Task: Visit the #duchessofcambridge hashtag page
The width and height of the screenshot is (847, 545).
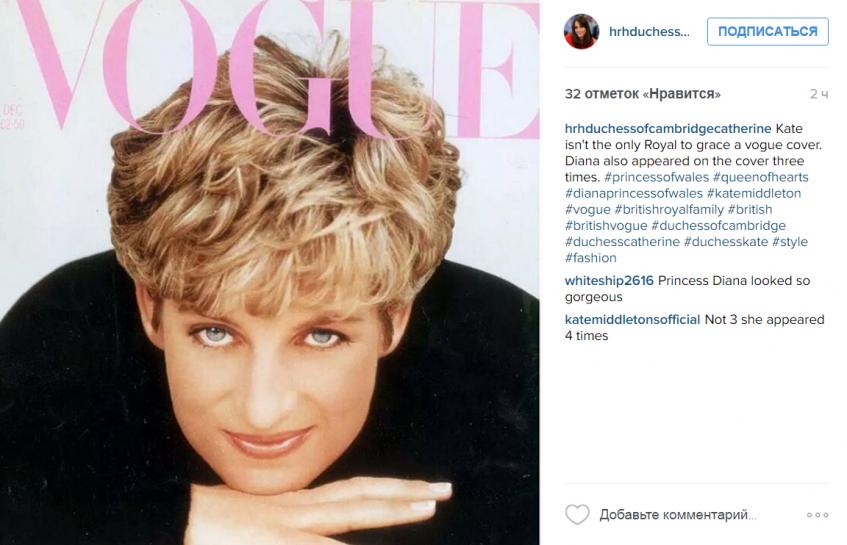Action: (x=718, y=226)
